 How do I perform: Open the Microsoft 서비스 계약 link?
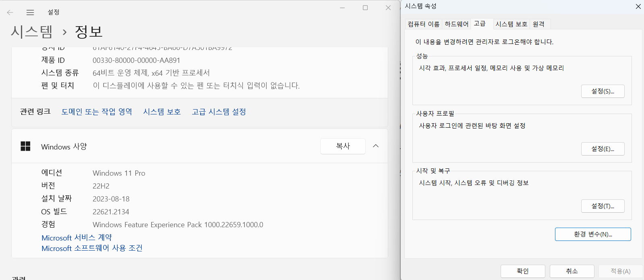77,238
